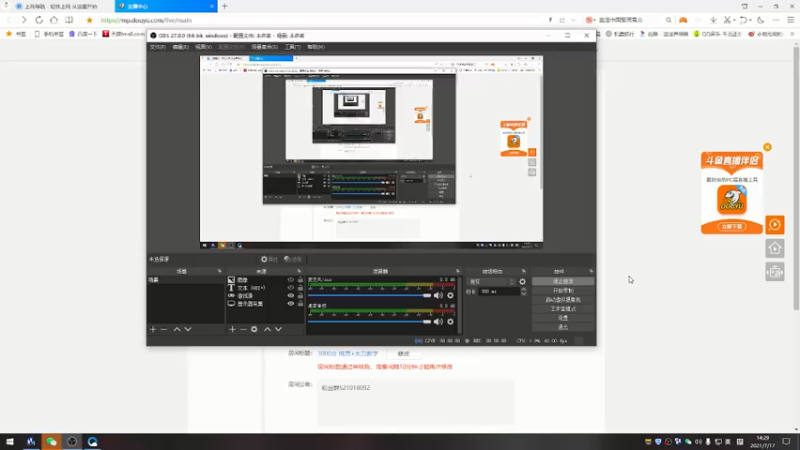Toggle lock on the Game Capture source

(300, 295)
